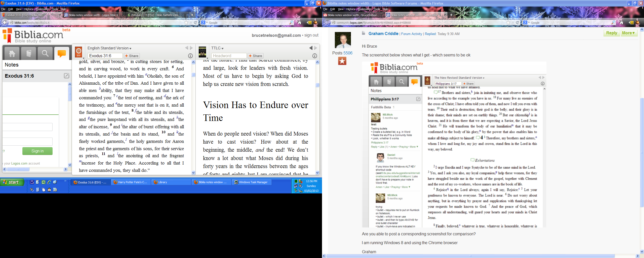Viewport: 644px width, 258px height.
Task: Open the TTLC resource dropdown
Action: 218,48
